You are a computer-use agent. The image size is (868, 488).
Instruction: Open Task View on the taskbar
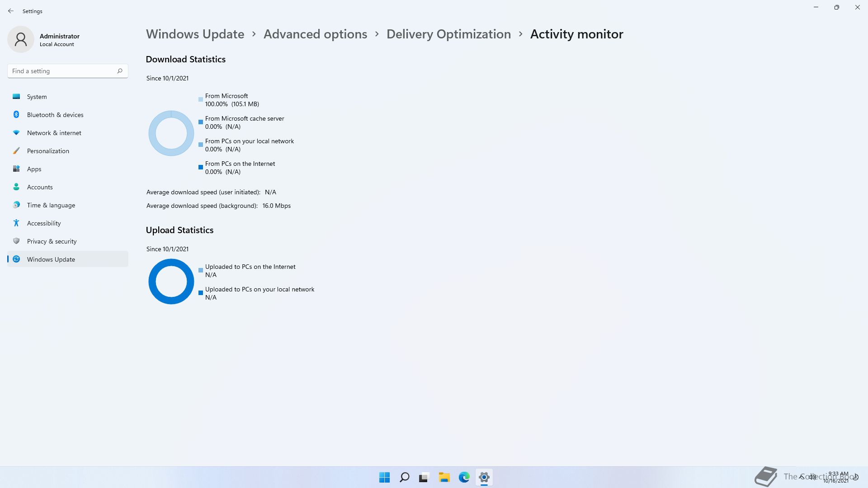(x=424, y=477)
